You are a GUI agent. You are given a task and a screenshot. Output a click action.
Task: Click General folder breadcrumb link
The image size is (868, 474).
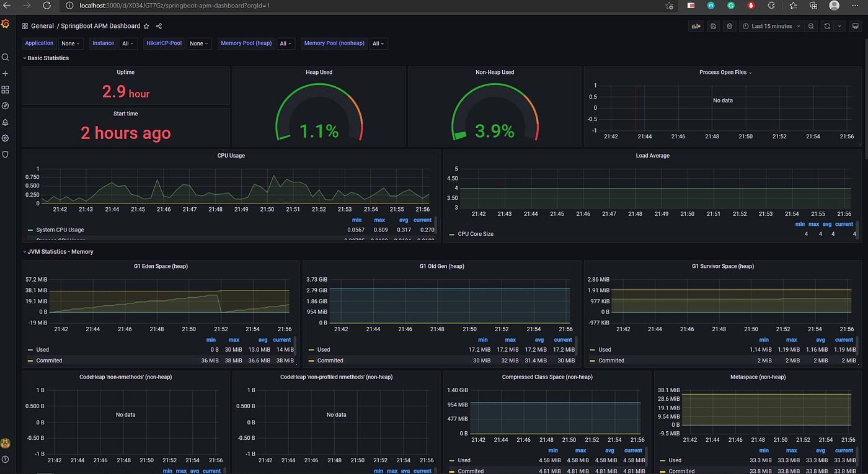42,26
